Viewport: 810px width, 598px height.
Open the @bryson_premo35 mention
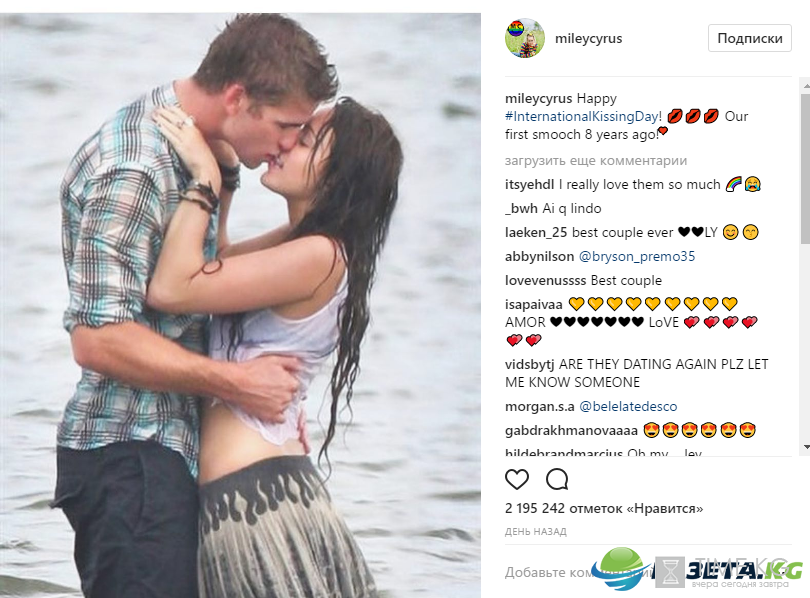pos(637,256)
